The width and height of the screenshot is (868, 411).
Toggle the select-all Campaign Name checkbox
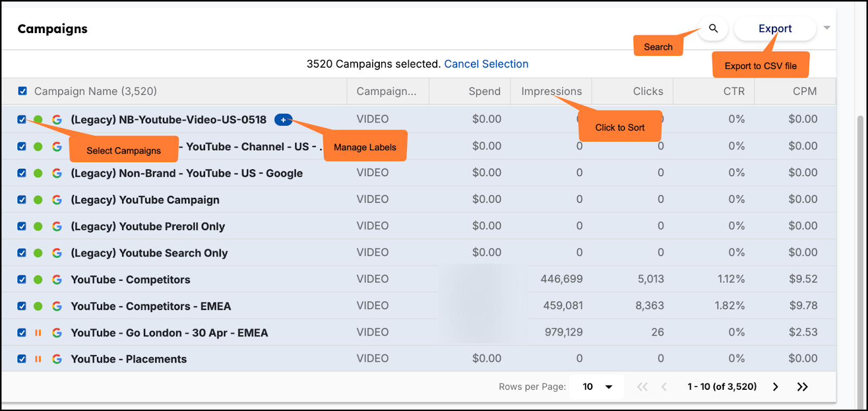tap(22, 91)
